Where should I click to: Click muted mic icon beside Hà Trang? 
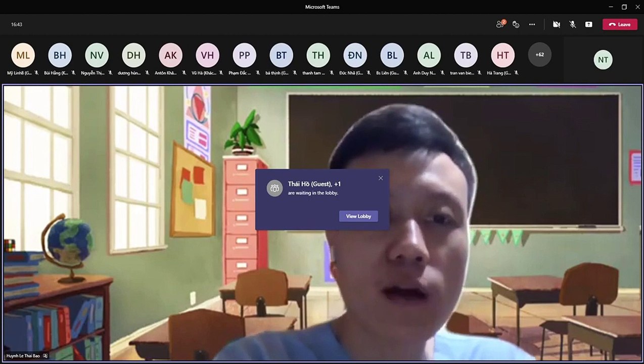(x=516, y=73)
